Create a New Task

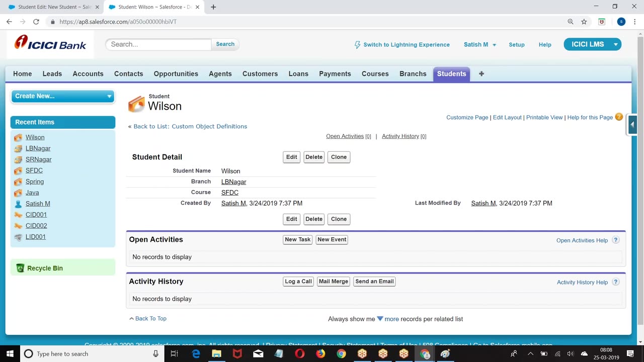(298, 239)
